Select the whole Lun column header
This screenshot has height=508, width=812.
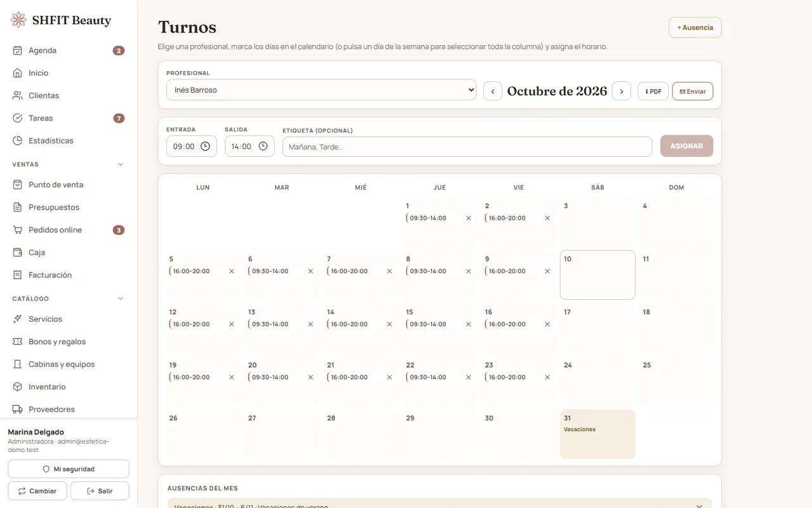pos(203,187)
